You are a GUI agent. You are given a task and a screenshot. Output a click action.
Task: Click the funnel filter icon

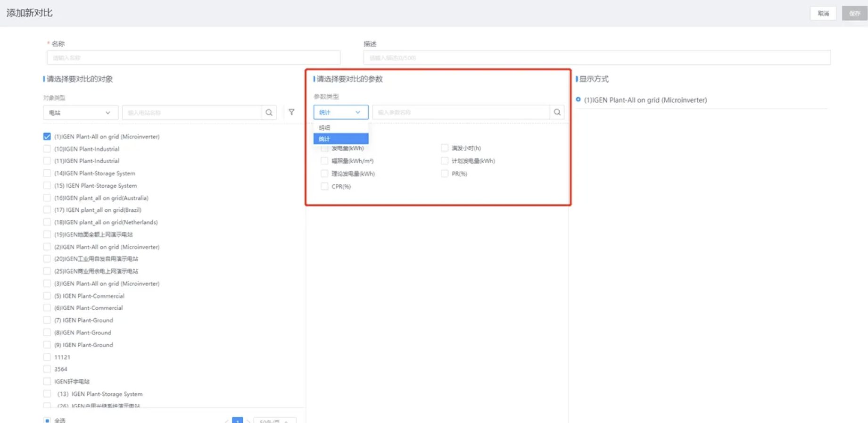tap(291, 112)
